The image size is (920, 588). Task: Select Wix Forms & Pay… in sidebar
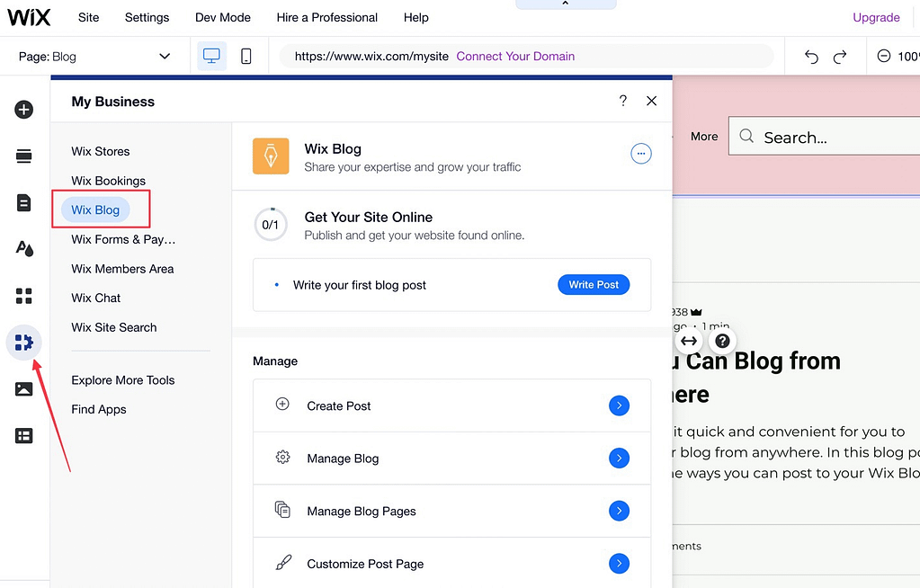point(123,239)
